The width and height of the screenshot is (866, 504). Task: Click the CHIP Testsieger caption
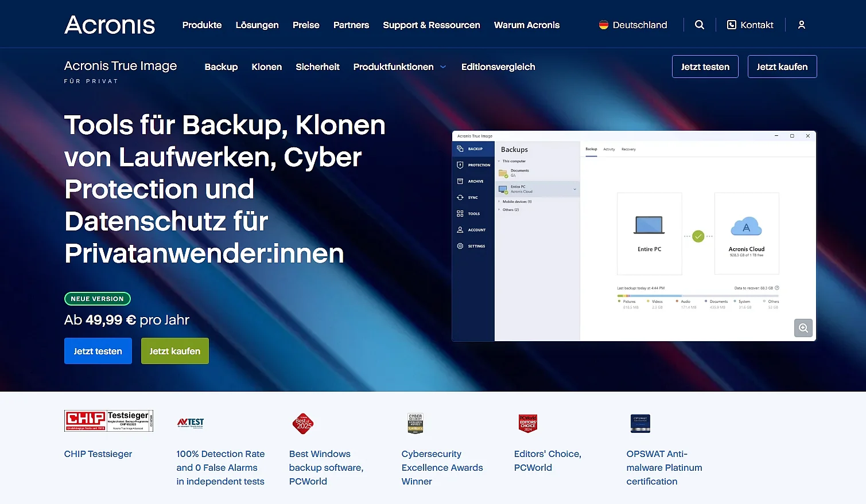click(x=98, y=454)
